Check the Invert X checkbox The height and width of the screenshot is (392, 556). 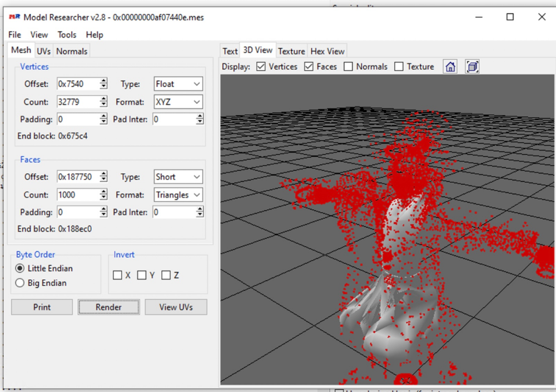click(117, 275)
